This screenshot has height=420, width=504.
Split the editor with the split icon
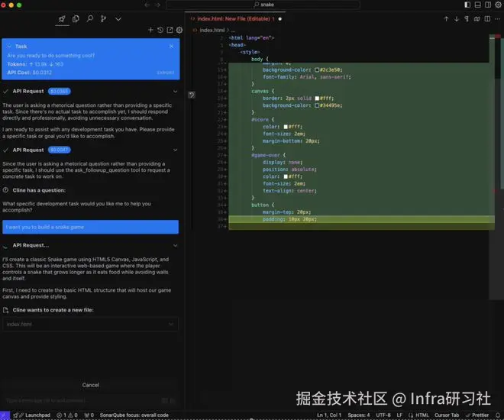point(487,19)
